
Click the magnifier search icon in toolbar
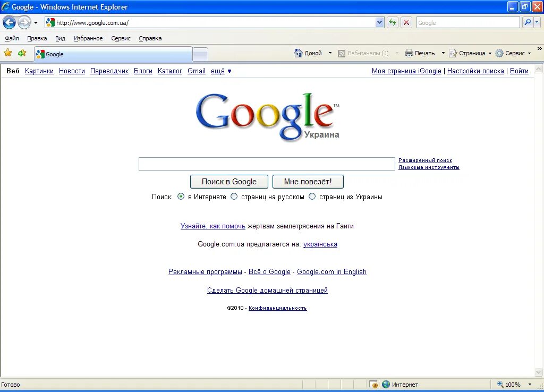(528, 23)
